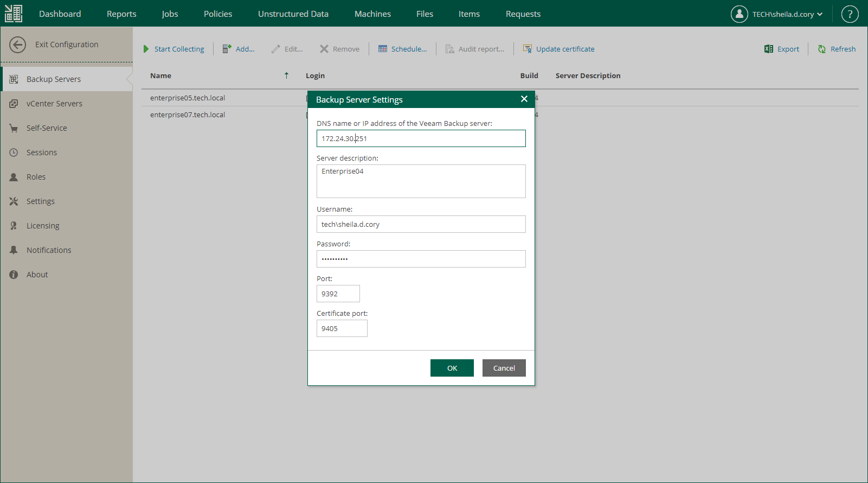This screenshot has width=868, height=483.
Task: Click the Self-Service cart icon
Action: (x=14, y=128)
